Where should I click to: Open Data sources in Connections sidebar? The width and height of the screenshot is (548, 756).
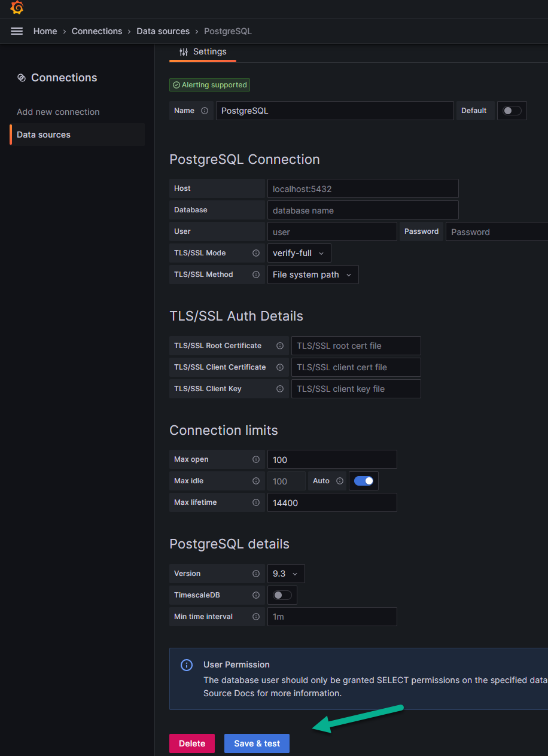point(44,135)
